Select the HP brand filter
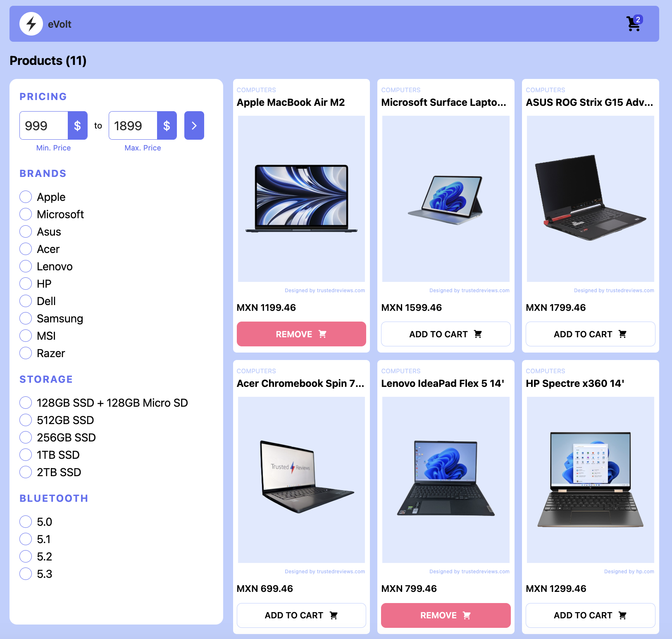This screenshot has width=672, height=639. 26,284
